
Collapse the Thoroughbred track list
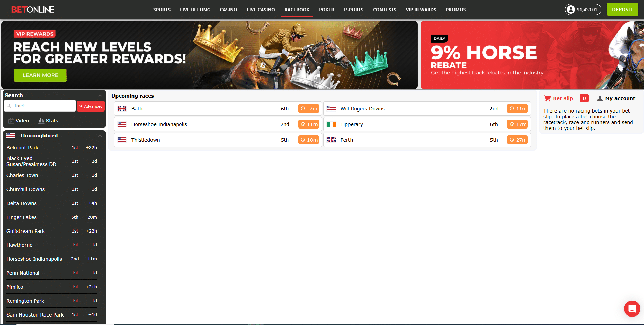(100, 136)
